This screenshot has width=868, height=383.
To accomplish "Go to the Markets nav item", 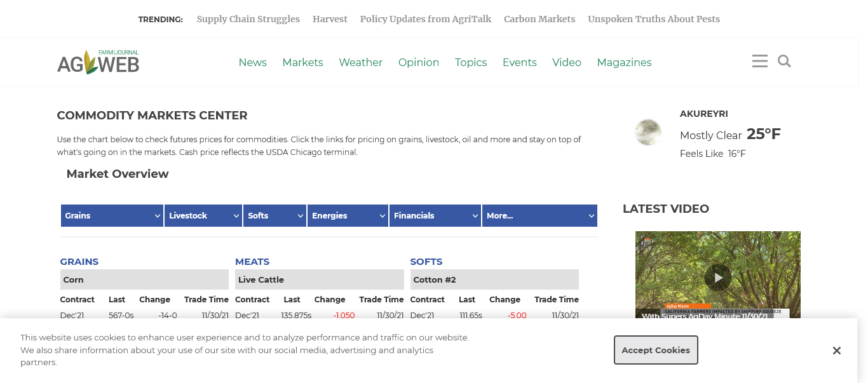I will [302, 62].
